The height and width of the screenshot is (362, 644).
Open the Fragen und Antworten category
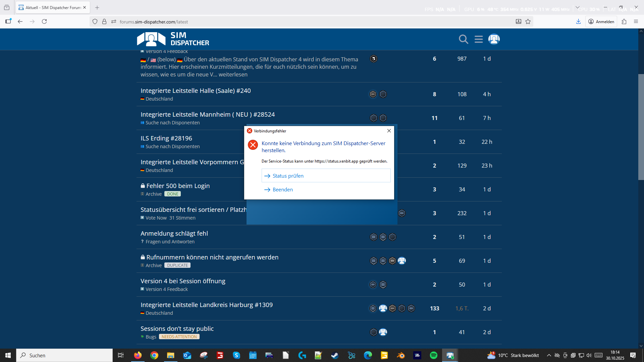pyautogui.click(x=168, y=242)
